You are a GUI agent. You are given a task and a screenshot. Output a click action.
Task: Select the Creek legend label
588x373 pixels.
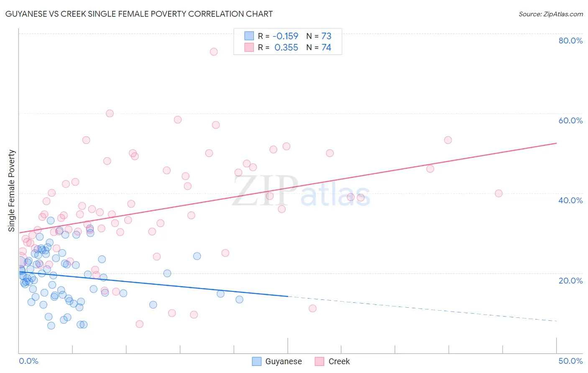pyautogui.click(x=339, y=361)
